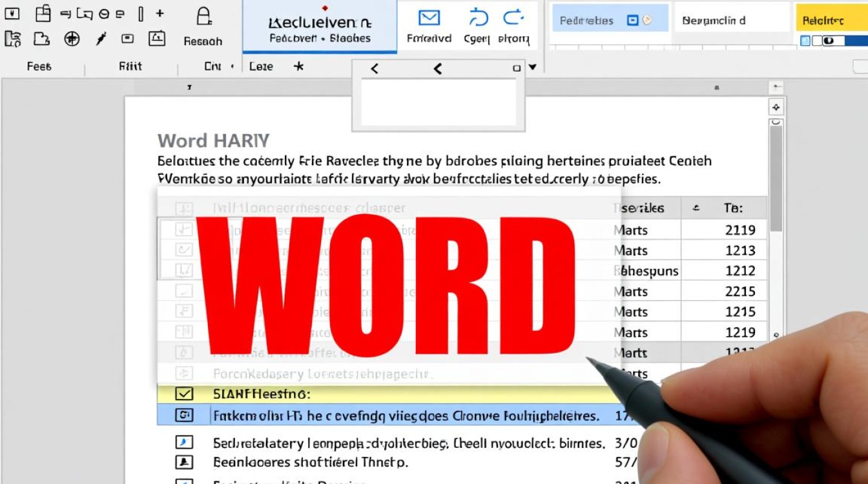Screen dimensions: 868x484
Task: Click the circled cross icon in second row
Action: click(x=72, y=39)
